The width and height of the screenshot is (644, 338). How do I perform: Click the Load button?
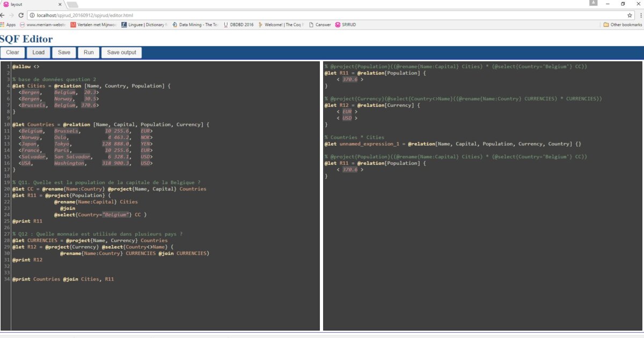pos(39,53)
